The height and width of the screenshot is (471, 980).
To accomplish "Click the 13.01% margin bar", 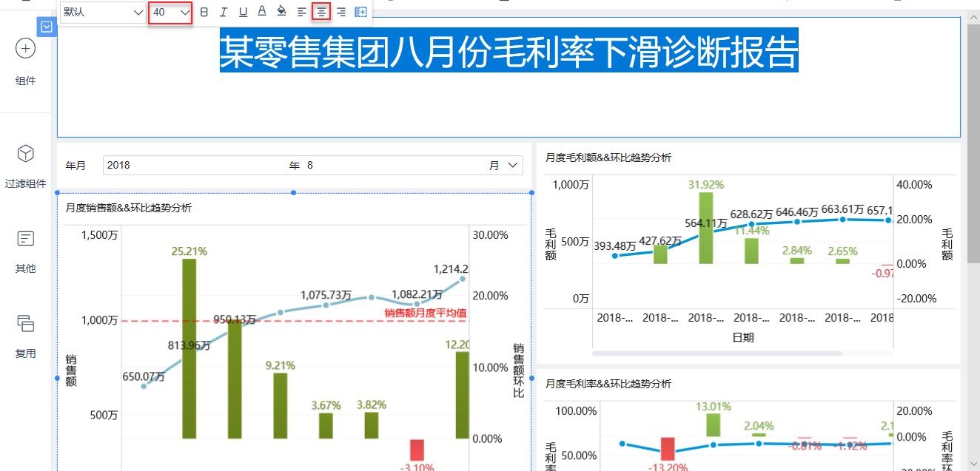I will point(714,425).
